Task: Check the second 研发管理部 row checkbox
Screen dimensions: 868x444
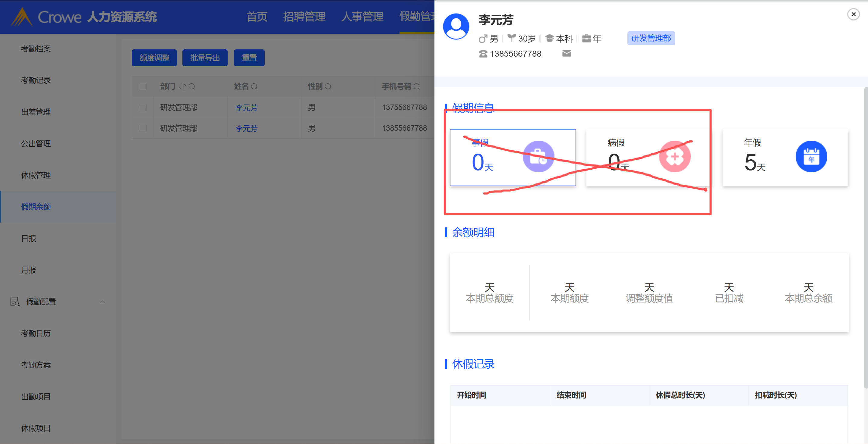Action: [x=143, y=128]
